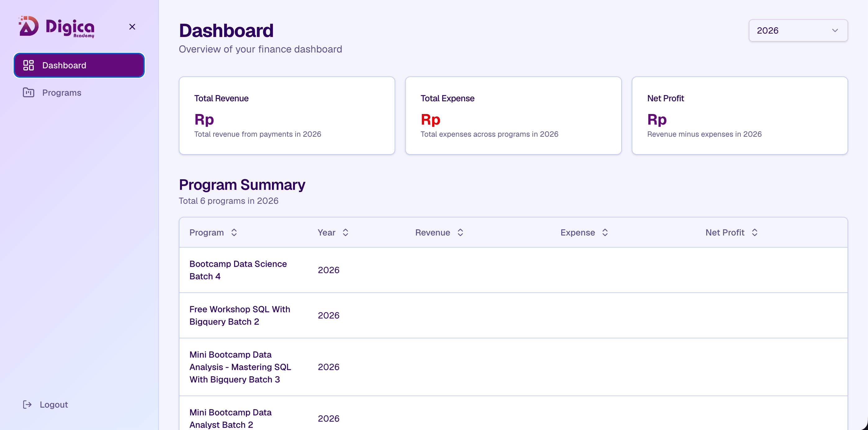Click 2026 year cell of Bootcamp Data Science
This screenshot has width=868, height=430.
[328, 270]
